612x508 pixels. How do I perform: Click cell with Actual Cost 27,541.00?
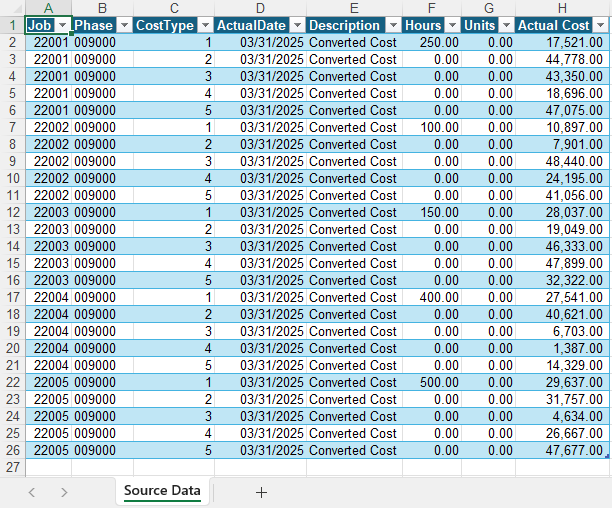(x=562, y=297)
